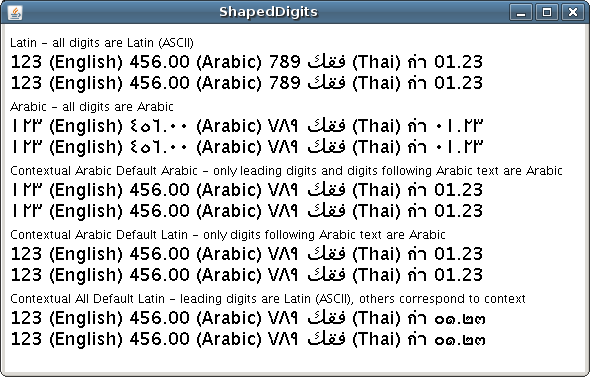Select the 'Contextual All Default Latin' heading line

coord(268,299)
